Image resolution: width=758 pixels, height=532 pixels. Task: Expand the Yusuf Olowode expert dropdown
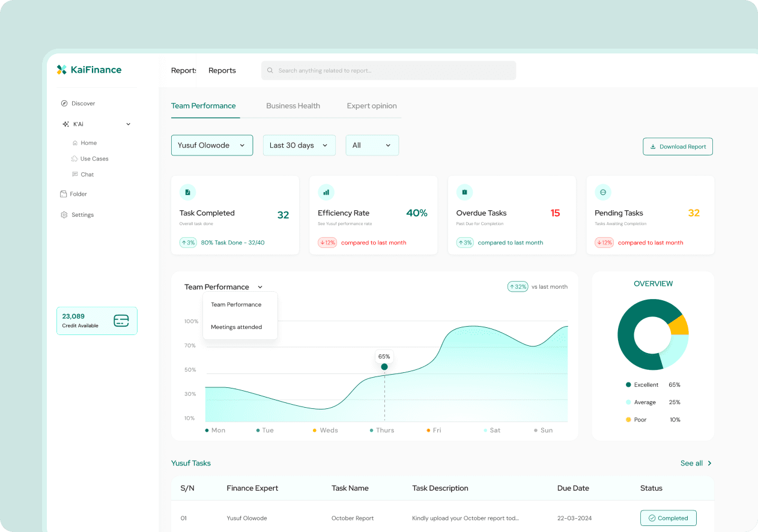tap(212, 145)
